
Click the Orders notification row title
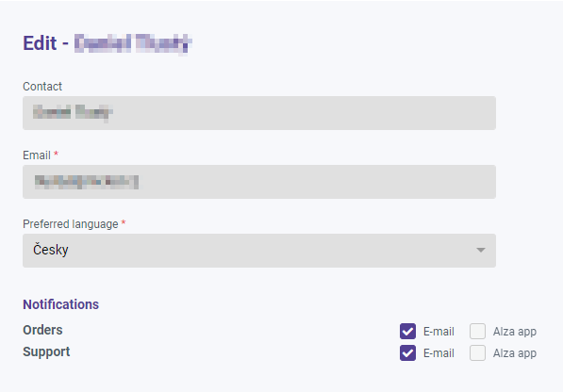pyautogui.click(x=42, y=330)
